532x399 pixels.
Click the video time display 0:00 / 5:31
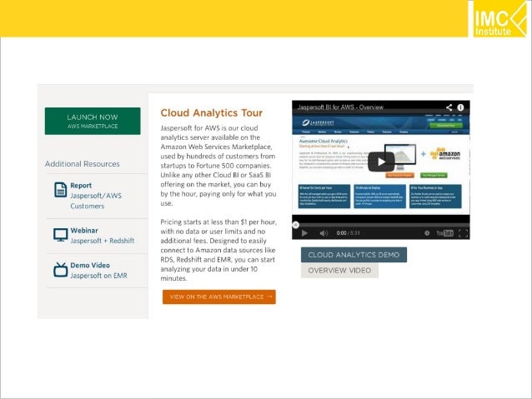tap(348, 233)
